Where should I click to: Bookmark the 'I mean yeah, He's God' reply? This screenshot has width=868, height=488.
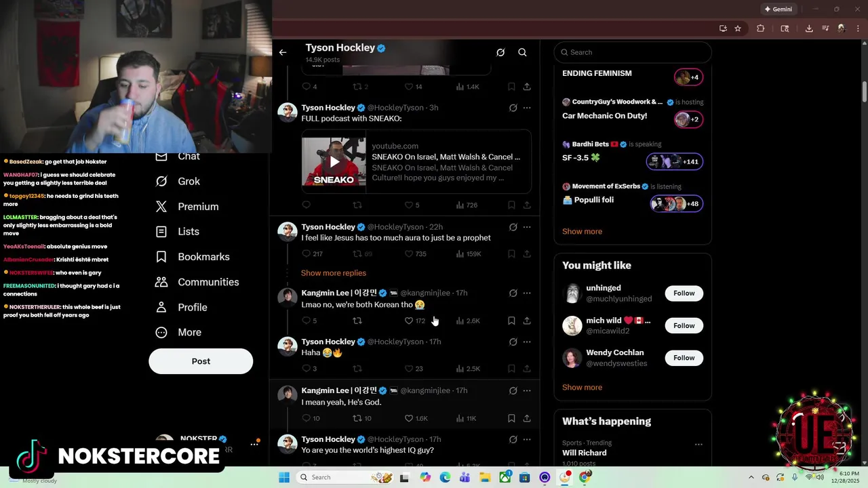click(511, 418)
